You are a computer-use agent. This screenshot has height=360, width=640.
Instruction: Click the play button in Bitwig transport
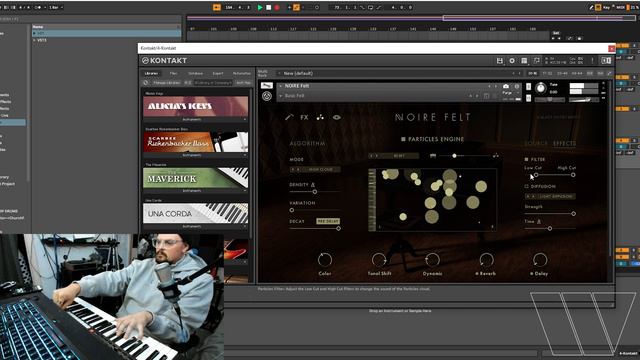pyautogui.click(x=260, y=7)
